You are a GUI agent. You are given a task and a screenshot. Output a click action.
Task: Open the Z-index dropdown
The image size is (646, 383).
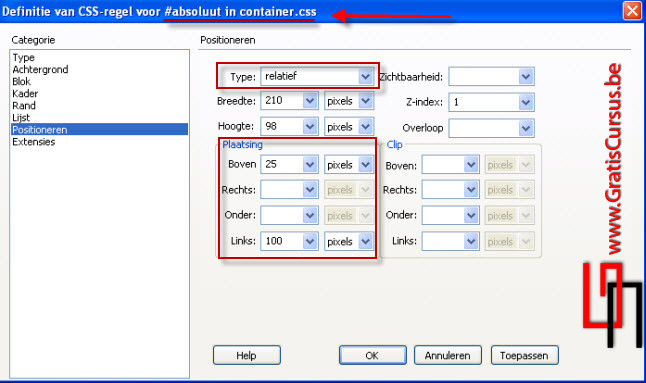(526, 102)
